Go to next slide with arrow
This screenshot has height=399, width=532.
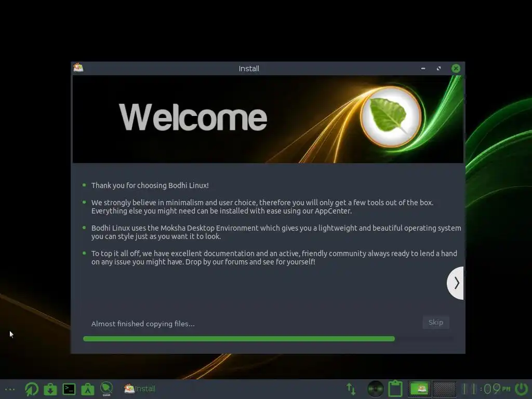click(x=456, y=283)
